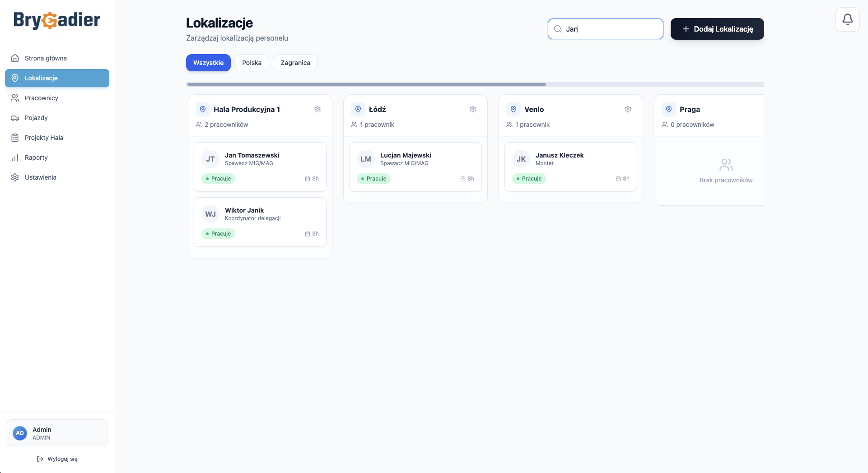The image size is (868, 473).
Task: Click Wyloguj się to log out
Action: coord(57,459)
